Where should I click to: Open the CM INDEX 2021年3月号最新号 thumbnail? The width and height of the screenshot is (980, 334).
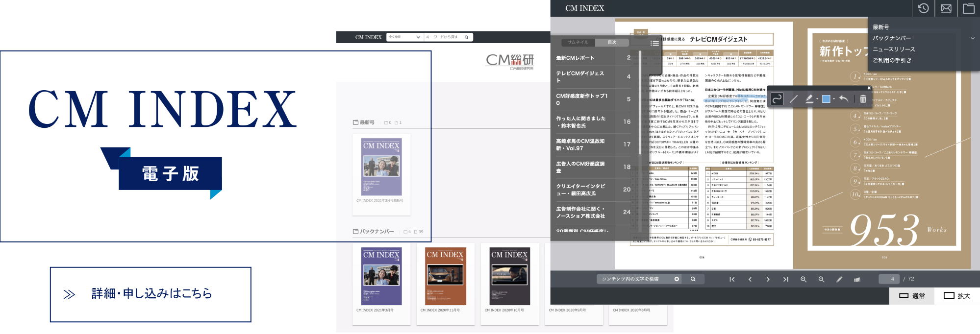(x=381, y=167)
